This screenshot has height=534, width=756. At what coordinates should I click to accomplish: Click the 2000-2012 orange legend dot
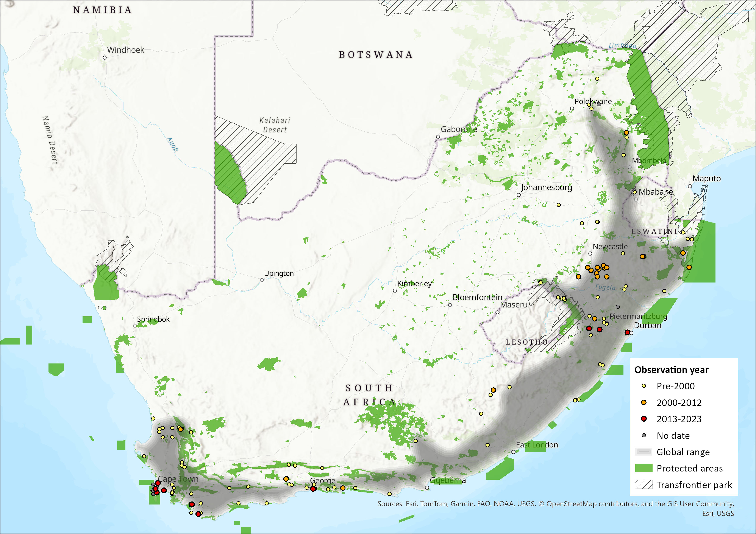click(x=644, y=402)
